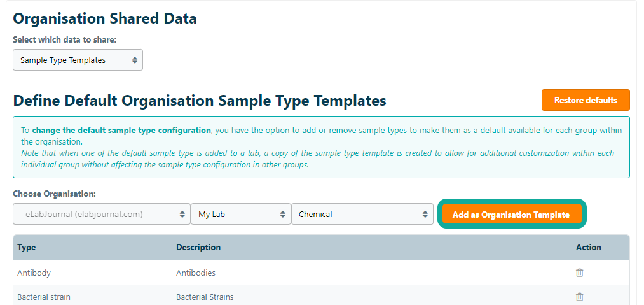Expand the eLabJournal organisation selector

[x=101, y=215]
